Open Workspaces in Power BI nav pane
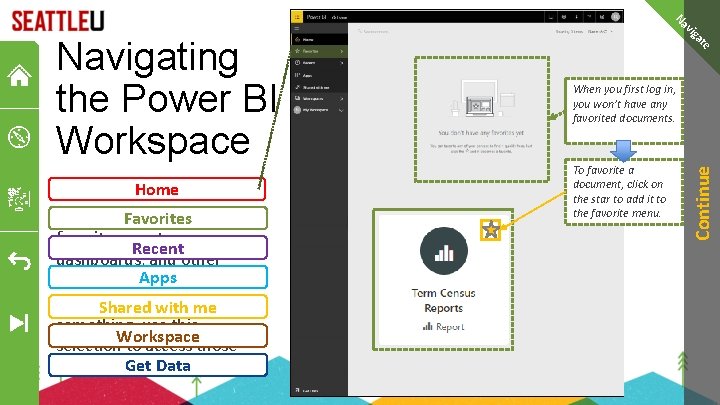This screenshot has width=720, height=405. click(319, 98)
